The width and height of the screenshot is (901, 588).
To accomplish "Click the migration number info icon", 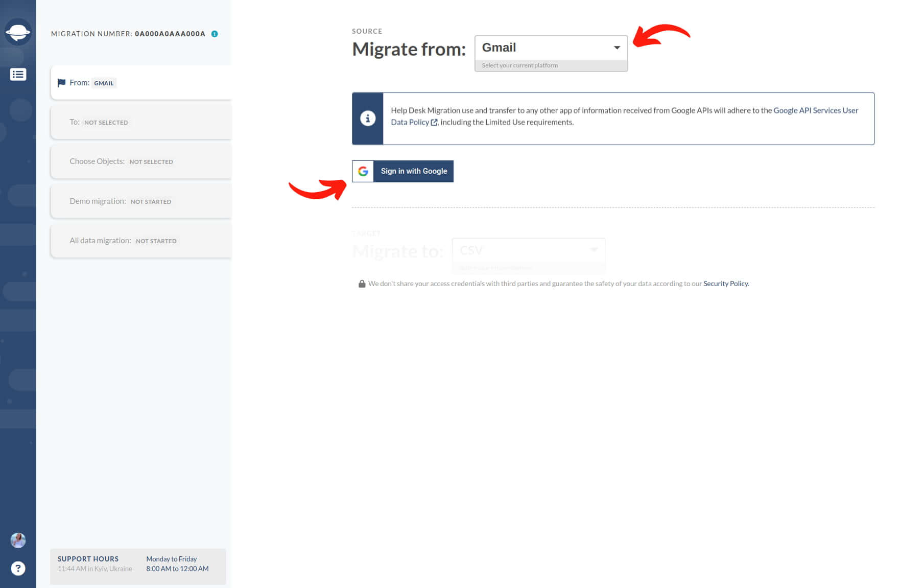I will pyautogui.click(x=215, y=34).
